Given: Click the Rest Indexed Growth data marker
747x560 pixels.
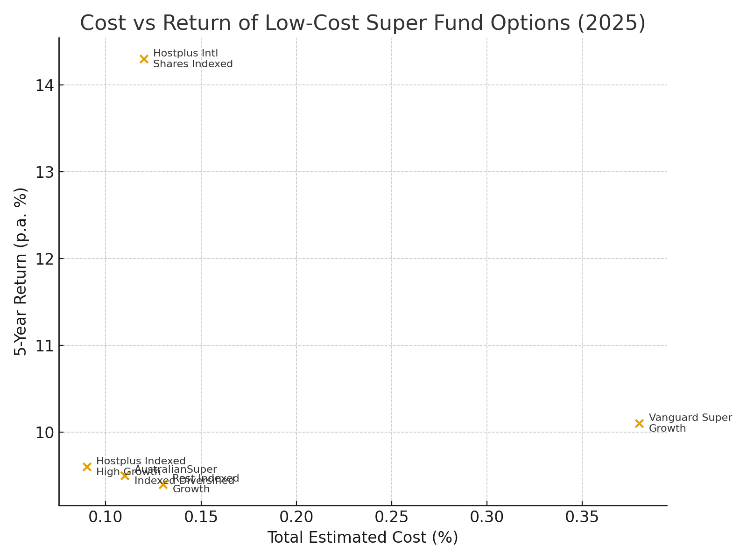Looking at the screenshot, I should click(x=163, y=484).
